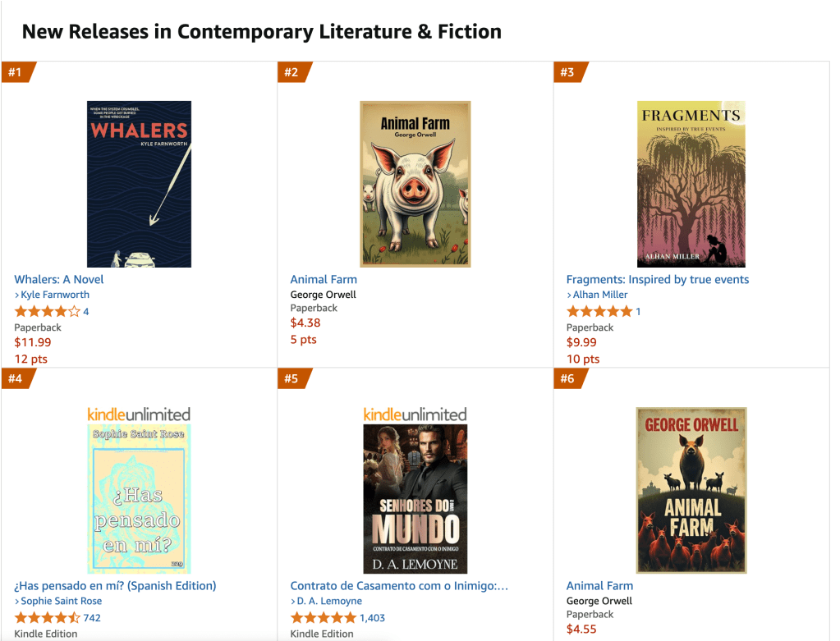Image resolution: width=840 pixels, height=641 pixels.
Task: View the 1,403 ratings for Lemoyne book
Action: tap(372, 617)
